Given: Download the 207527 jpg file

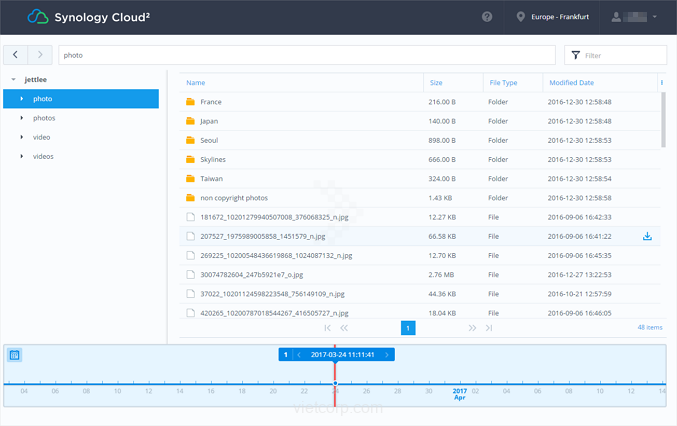Looking at the screenshot, I should point(647,236).
